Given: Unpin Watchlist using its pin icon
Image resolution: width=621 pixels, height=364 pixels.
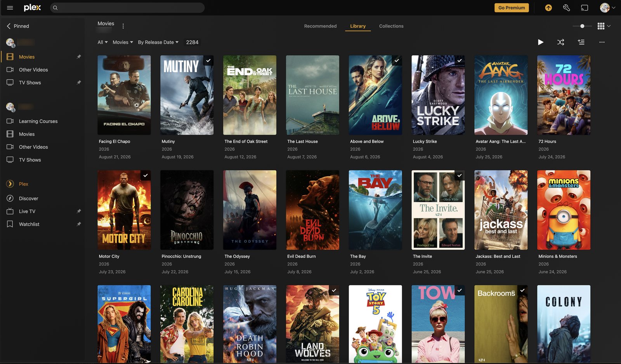Looking at the screenshot, I should pos(79,224).
